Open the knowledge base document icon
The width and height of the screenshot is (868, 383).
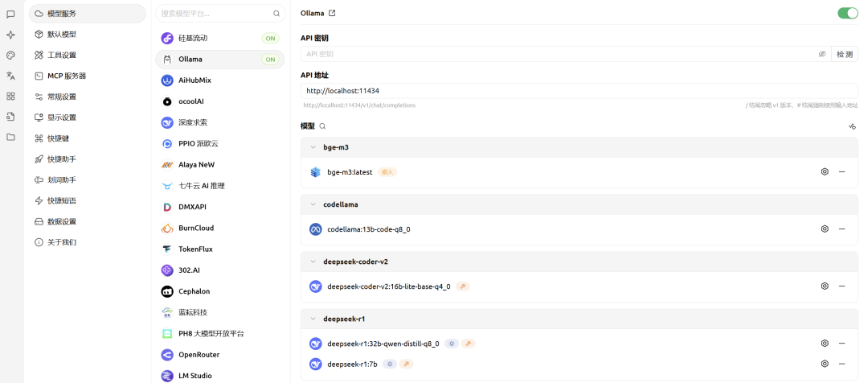tap(10, 117)
